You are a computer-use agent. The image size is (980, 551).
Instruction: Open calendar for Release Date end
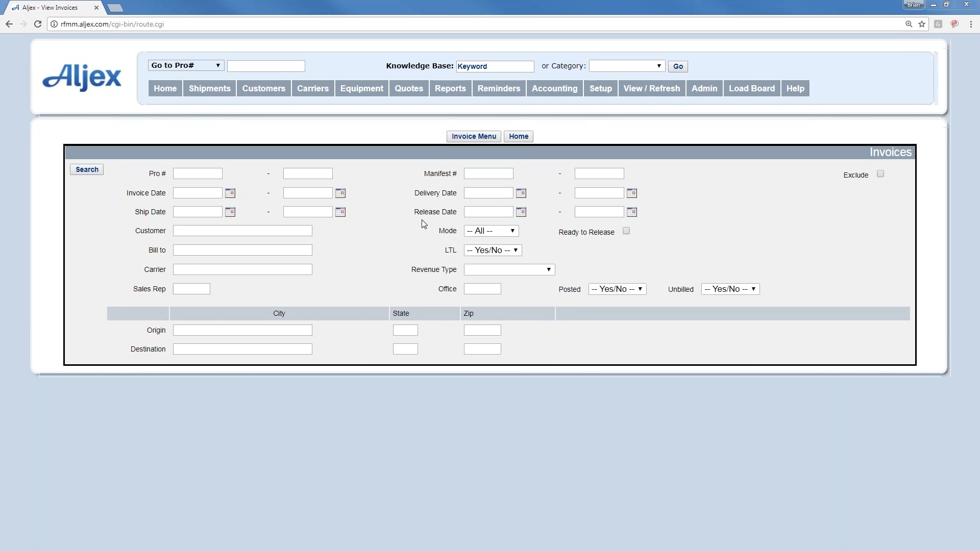click(x=632, y=212)
